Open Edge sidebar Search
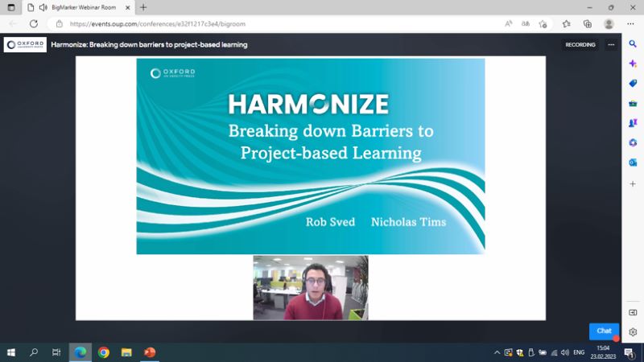Image resolution: width=644 pixels, height=362 pixels. (x=633, y=44)
